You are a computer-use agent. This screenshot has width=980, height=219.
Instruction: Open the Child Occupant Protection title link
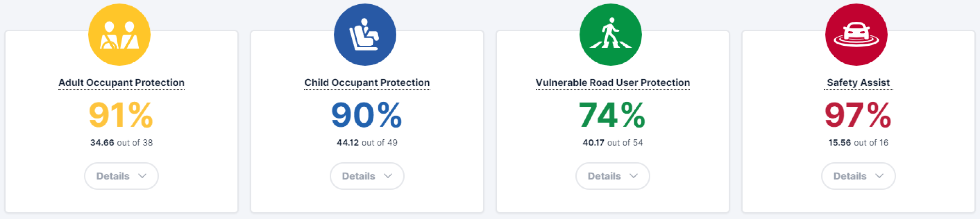[367, 83]
